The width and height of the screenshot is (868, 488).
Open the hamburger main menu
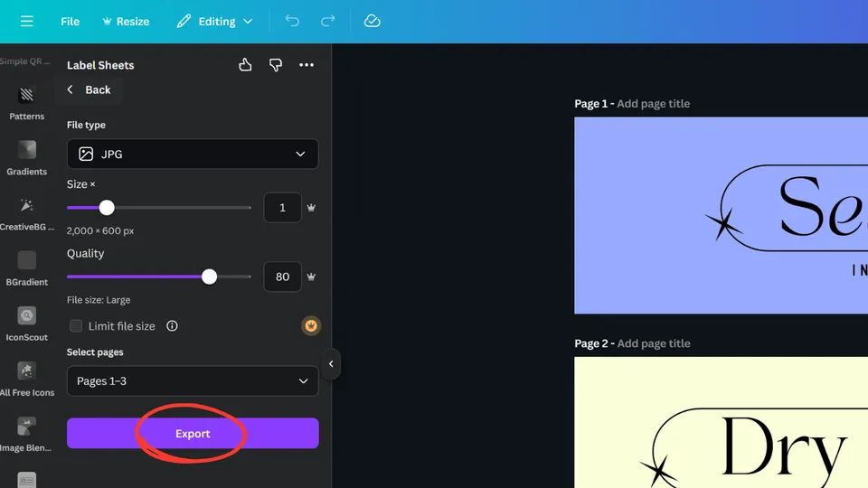tap(26, 21)
